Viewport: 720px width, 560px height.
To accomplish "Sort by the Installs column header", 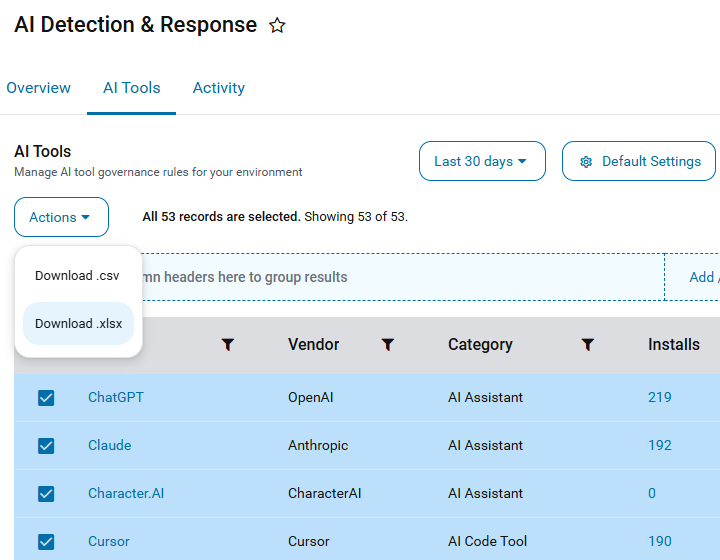I will (x=674, y=345).
